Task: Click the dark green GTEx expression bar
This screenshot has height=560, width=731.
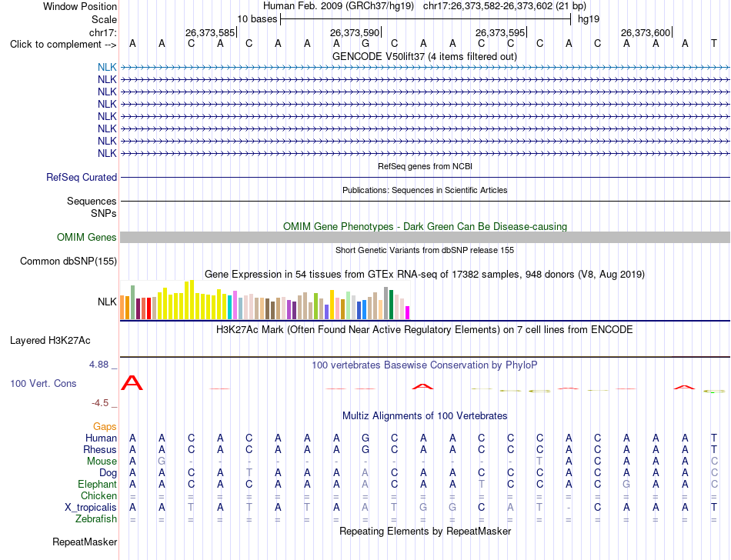Action: pos(392,305)
